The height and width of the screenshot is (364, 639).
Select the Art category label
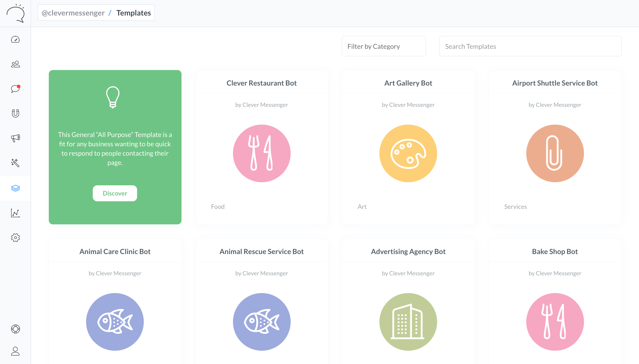[362, 206]
